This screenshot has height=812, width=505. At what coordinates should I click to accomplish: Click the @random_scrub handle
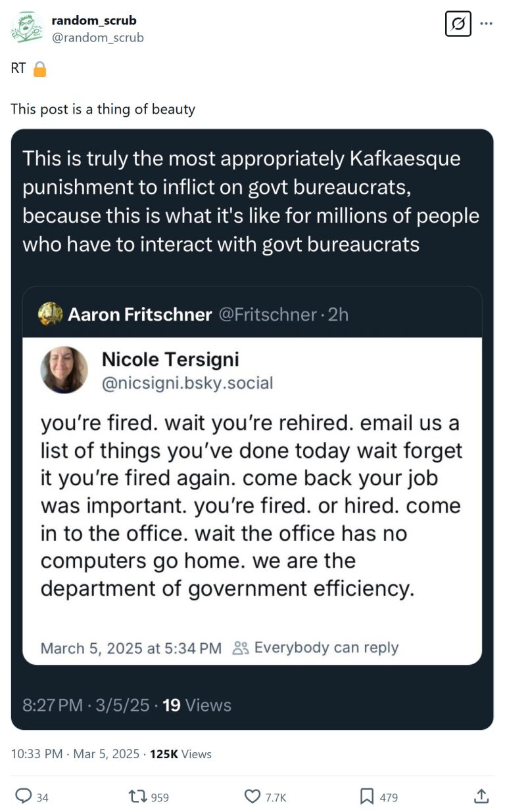(97, 37)
